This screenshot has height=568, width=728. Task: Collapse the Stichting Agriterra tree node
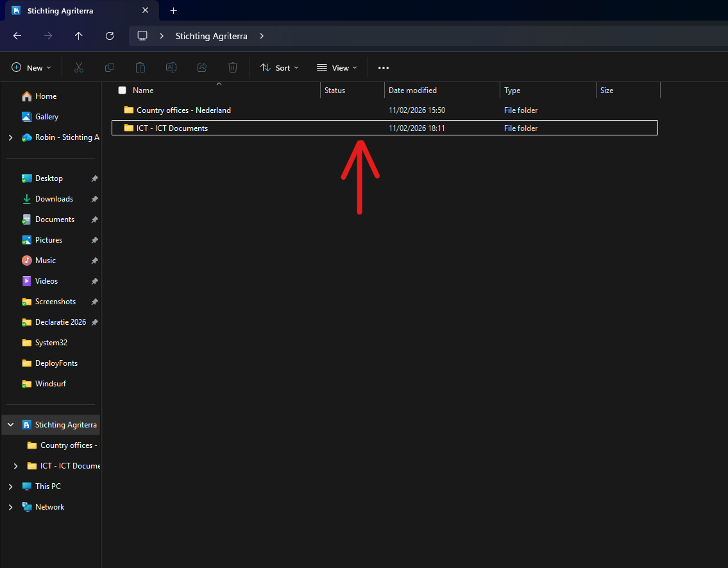11,425
